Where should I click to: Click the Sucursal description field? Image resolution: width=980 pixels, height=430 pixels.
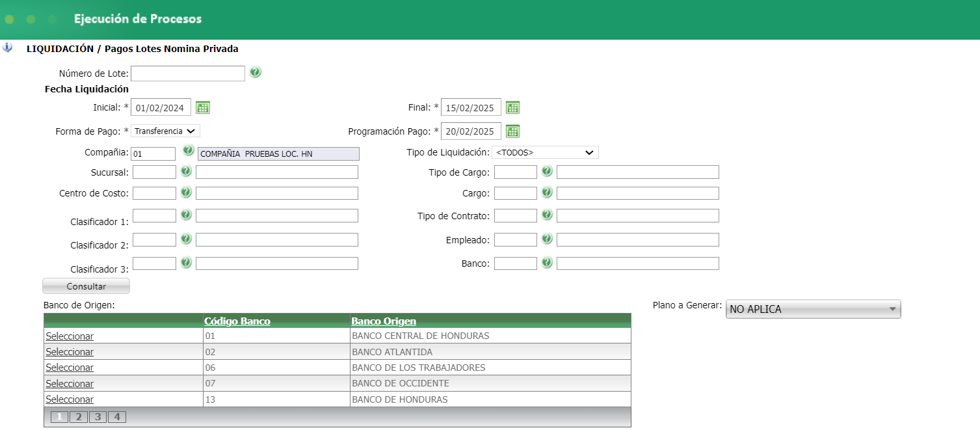[277, 172]
